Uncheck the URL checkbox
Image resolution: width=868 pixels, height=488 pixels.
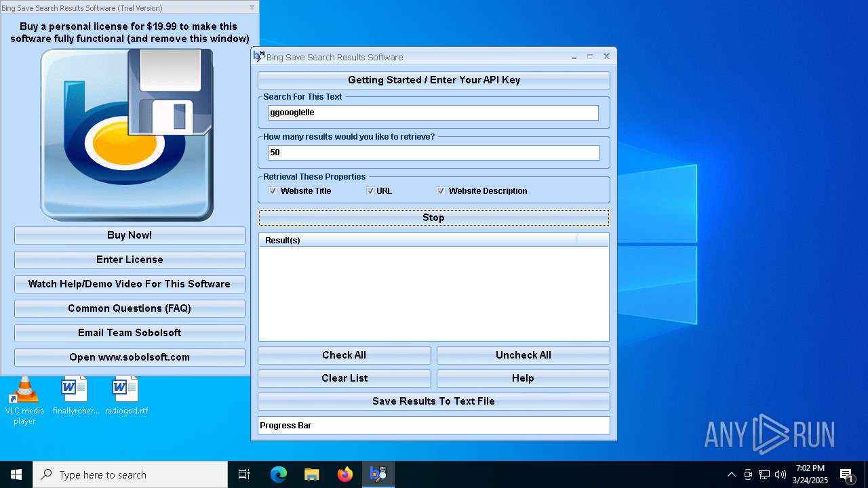point(370,191)
